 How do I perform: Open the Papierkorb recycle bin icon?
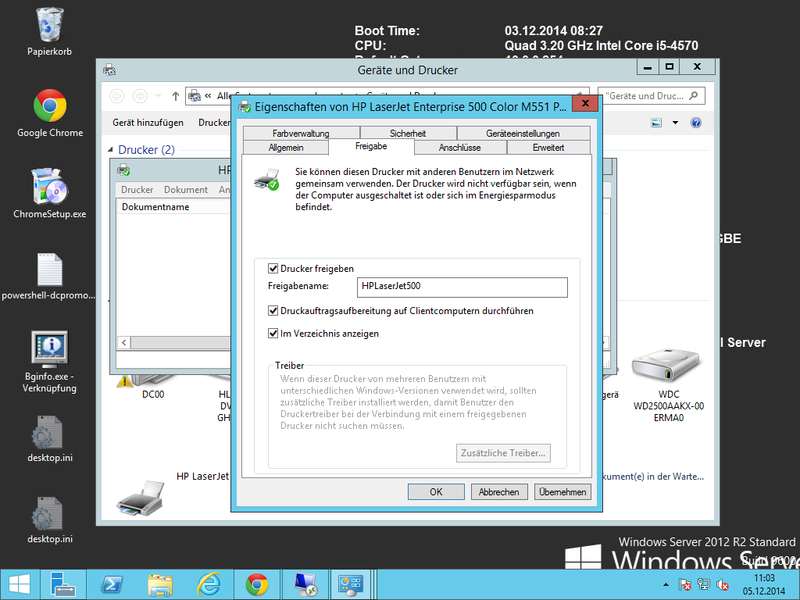point(49,31)
